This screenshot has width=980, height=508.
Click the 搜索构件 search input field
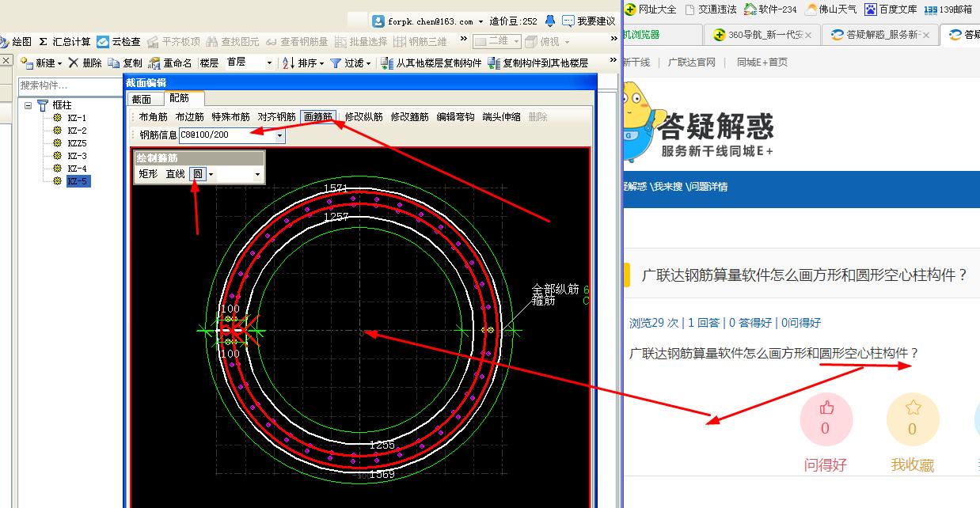(70, 85)
